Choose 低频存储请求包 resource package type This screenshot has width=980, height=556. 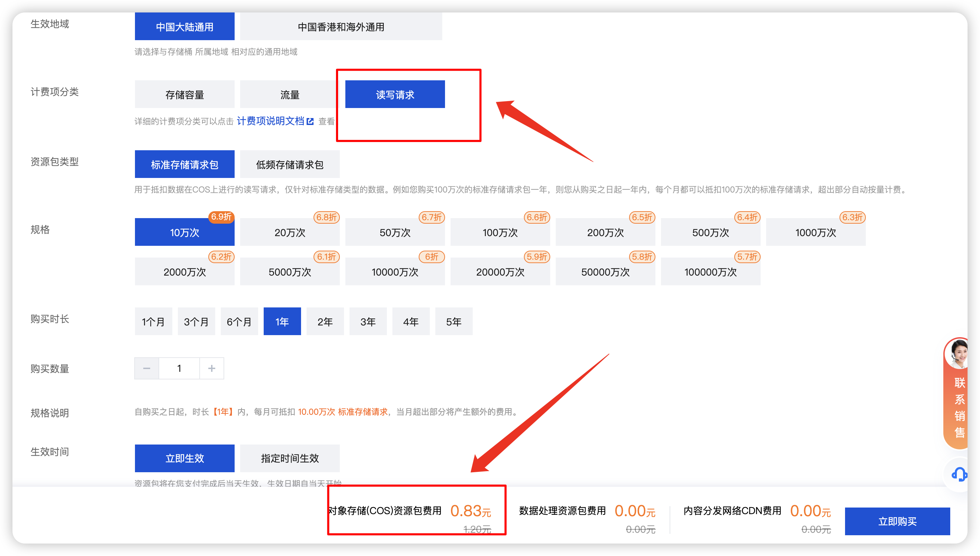[x=290, y=164]
